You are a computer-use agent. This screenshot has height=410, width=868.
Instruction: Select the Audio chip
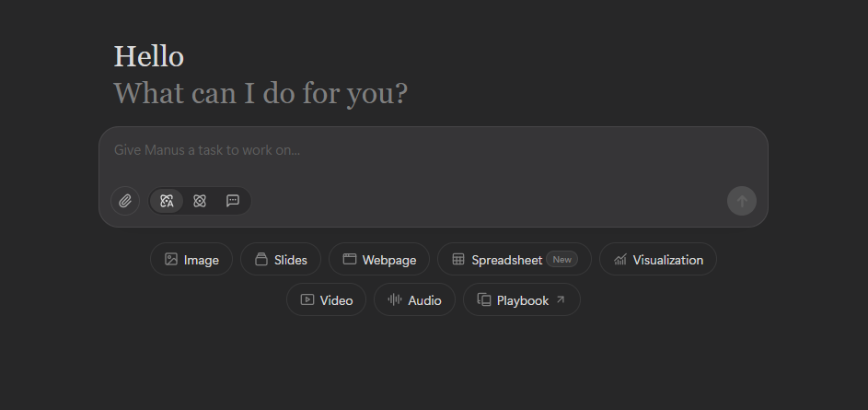[x=414, y=299]
